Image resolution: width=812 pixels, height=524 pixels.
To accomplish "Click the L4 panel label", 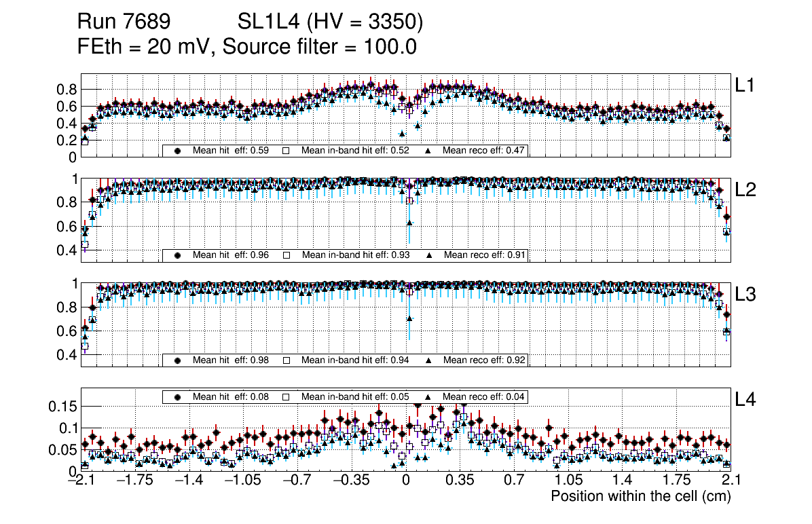I will [745, 400].
